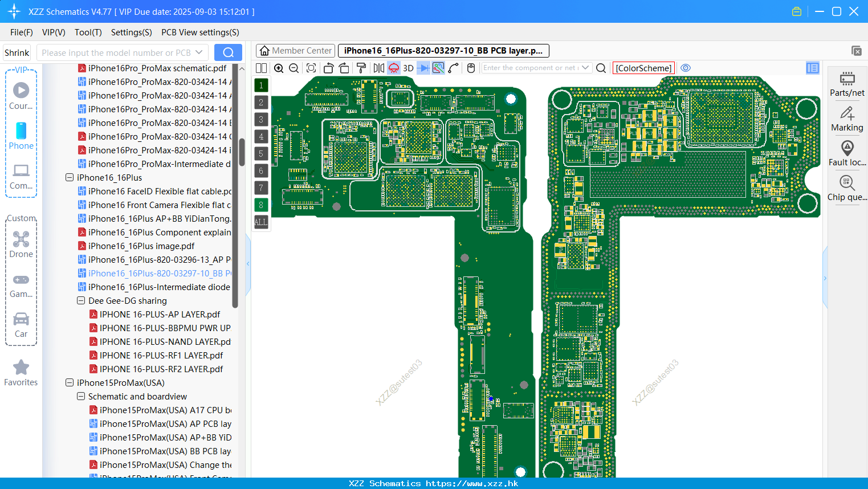868x489 pixels.
Task: Open Chip query tool
Action: click(x=847, y=189)
